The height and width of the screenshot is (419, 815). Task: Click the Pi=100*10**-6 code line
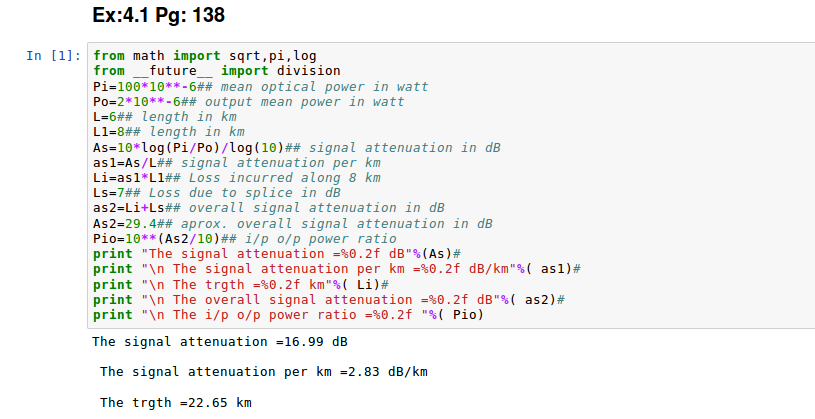(x=260, y=87)
